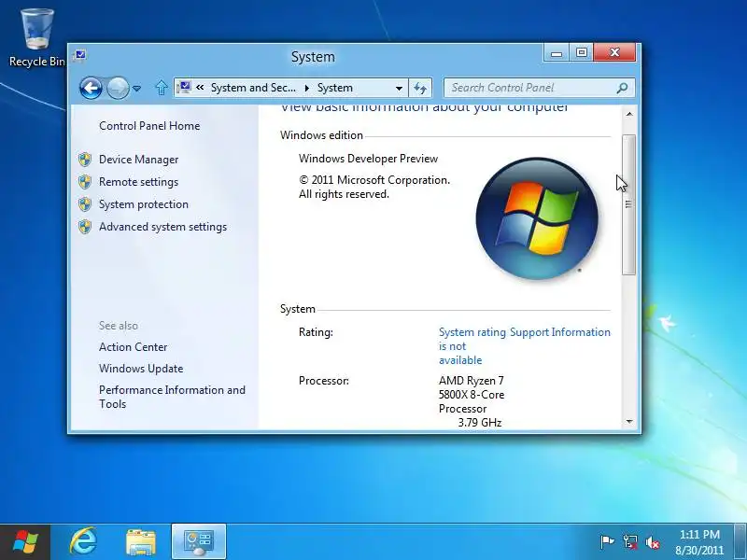Click the muted volume tray icon
The height and width of the screenshot is (560, 747).
point(653,542)
